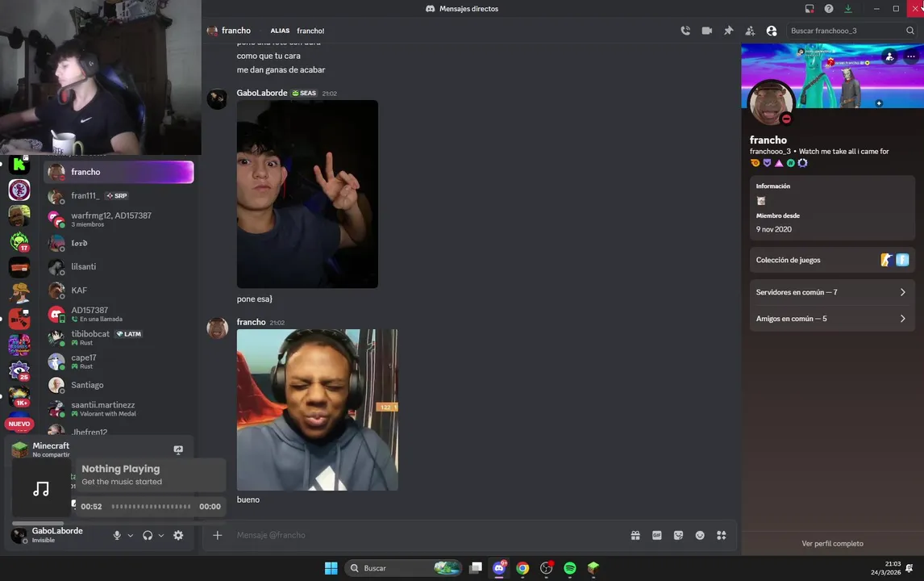Open audio output options arrow
Viewport: 924px width, 581px height.
[x=161, y=536]
